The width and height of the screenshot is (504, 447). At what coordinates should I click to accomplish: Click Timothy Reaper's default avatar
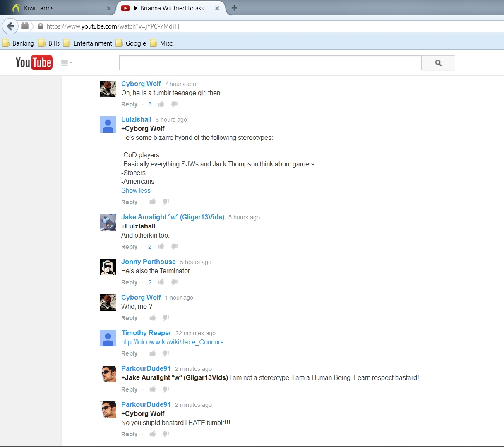click(108, 338)
